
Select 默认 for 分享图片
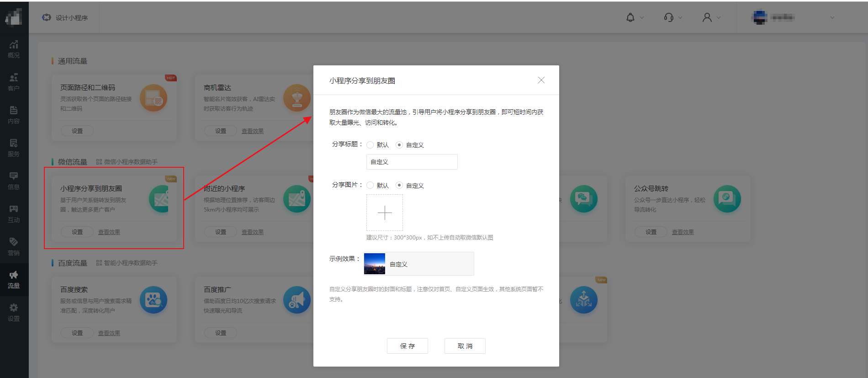point(370,186)
